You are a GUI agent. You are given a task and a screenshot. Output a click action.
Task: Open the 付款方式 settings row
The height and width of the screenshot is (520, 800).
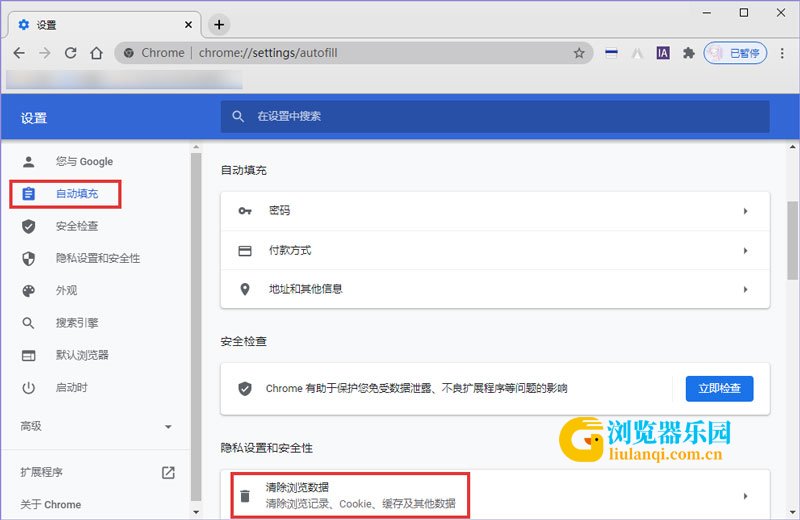[495, 251]
